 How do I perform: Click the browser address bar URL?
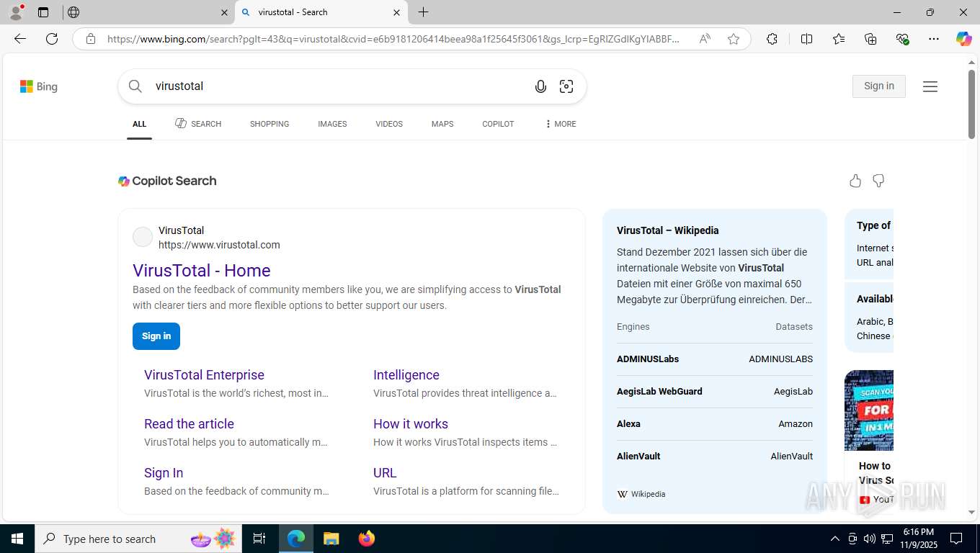pos(393,39)
